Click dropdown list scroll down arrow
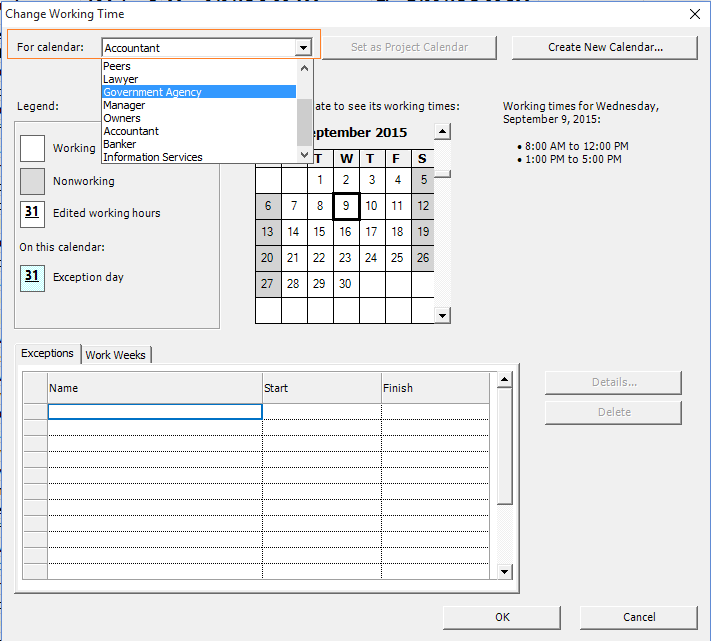Viewport: 711px width, 641px height. pyautogui.click(x=305, y=155)
